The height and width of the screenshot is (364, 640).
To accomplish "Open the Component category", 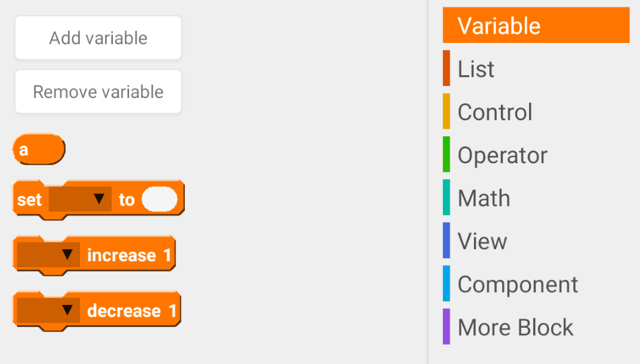I will coord(518,284).
